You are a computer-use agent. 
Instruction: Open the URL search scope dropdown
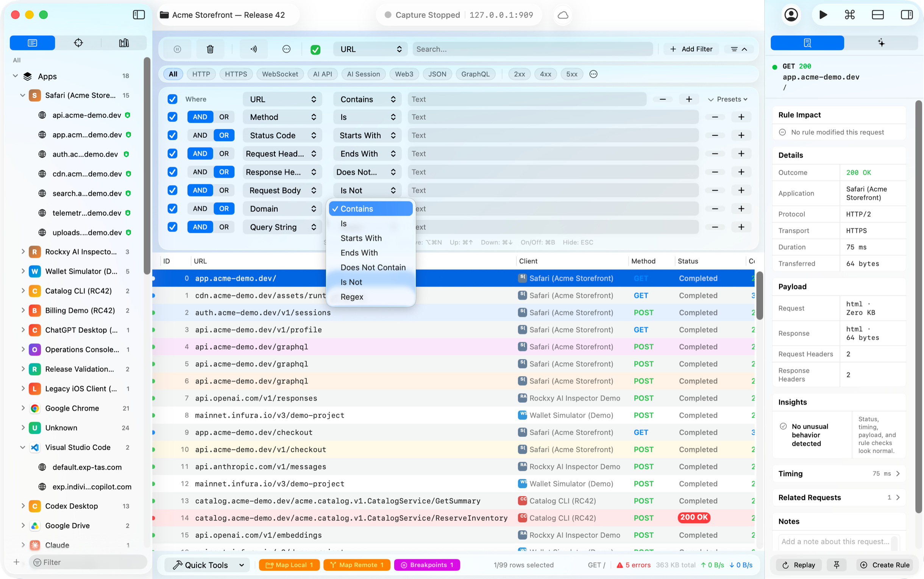(370, 49)
